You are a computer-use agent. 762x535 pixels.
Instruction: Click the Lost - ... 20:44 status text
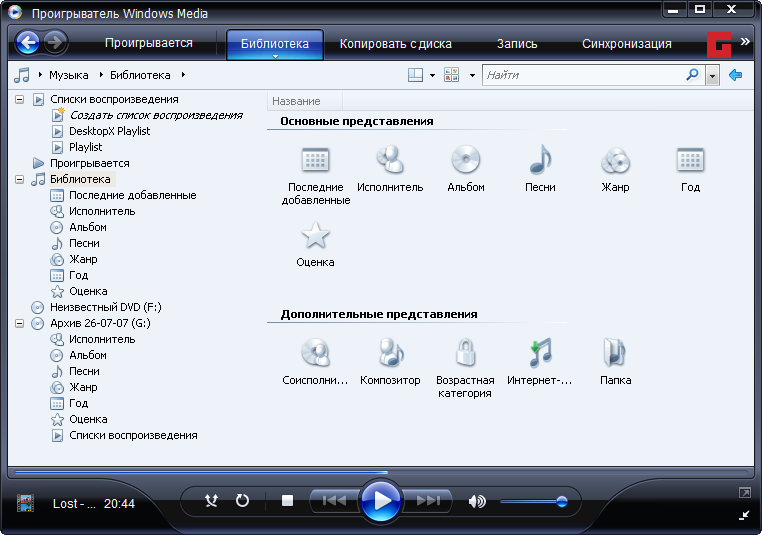coord(94,503)
